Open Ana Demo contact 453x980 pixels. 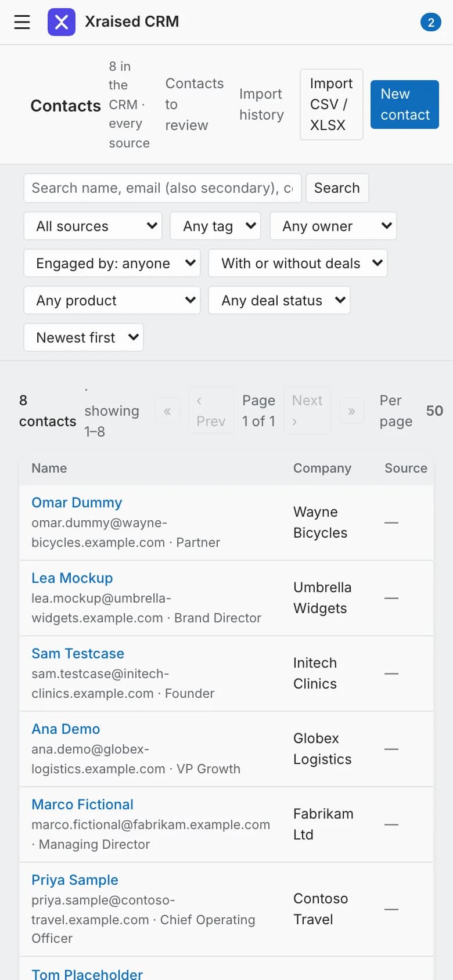coord(66,729)
